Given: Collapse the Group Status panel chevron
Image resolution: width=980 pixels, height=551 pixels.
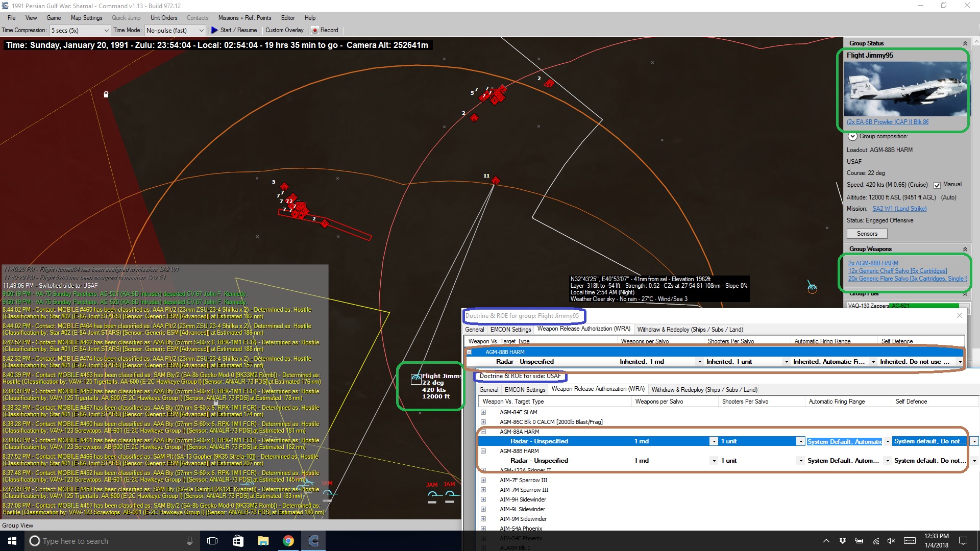Looking at the screenshot, I should (x=965, y=43).
